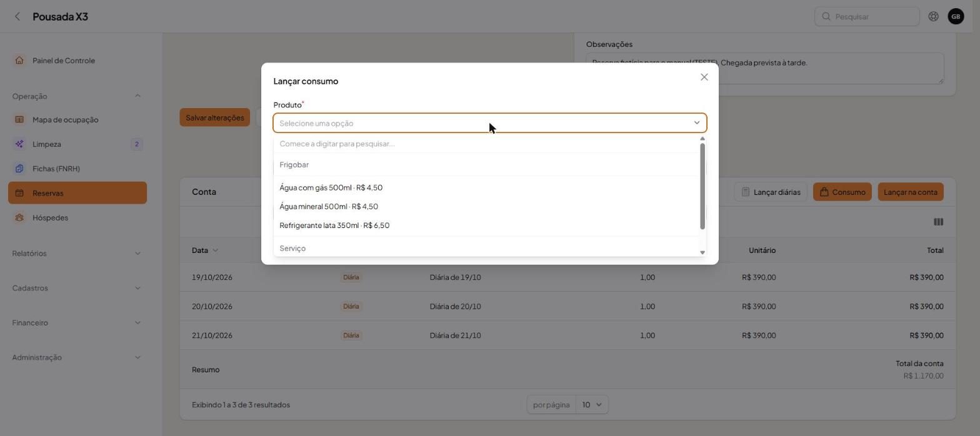980x436 pixels.
Task: Click the orange Consumo button
Action: (x=842, y=192)
